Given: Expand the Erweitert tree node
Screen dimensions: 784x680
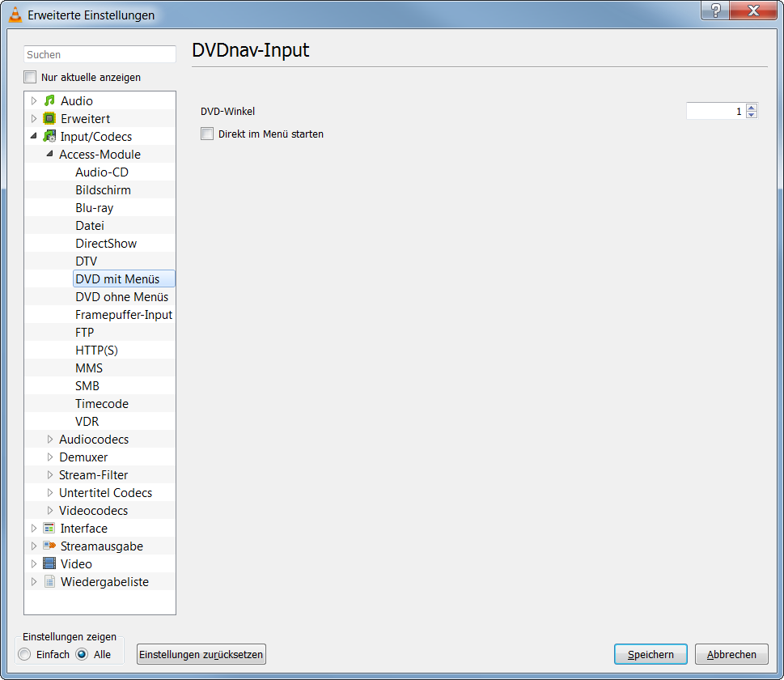Looking at the screenshot, I should [33, 118].
